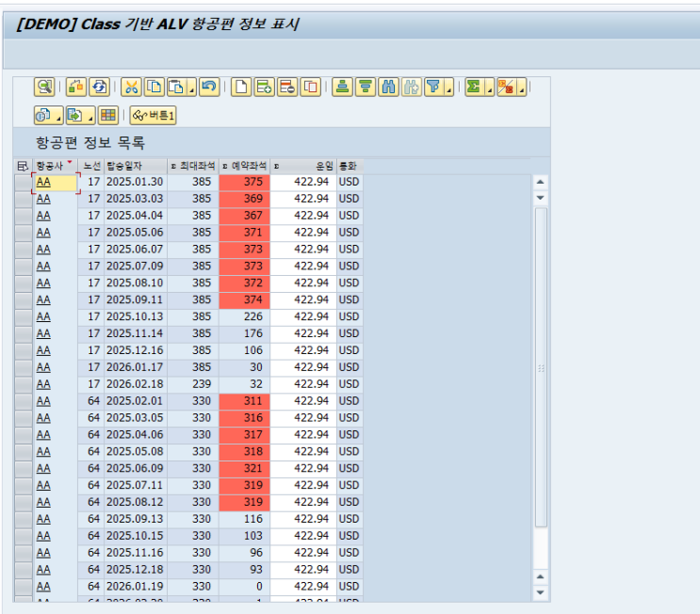Open AA link in the 2026.02.18 row
Image resolution: width=700 pixels, height=614 pixels.
pyautogui.click(x=43, y=384)
